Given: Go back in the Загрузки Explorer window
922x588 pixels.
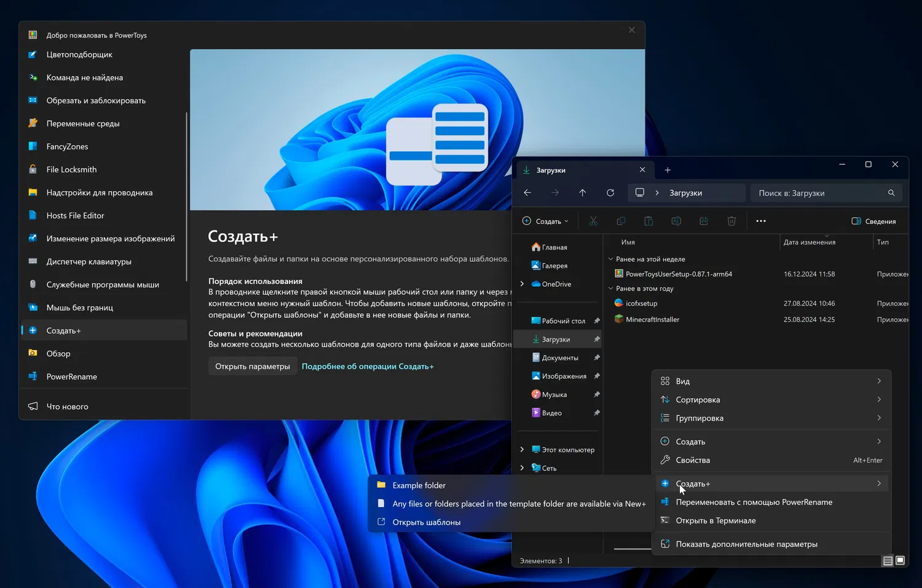Looking at the screenshot, I should click(527, 193).
